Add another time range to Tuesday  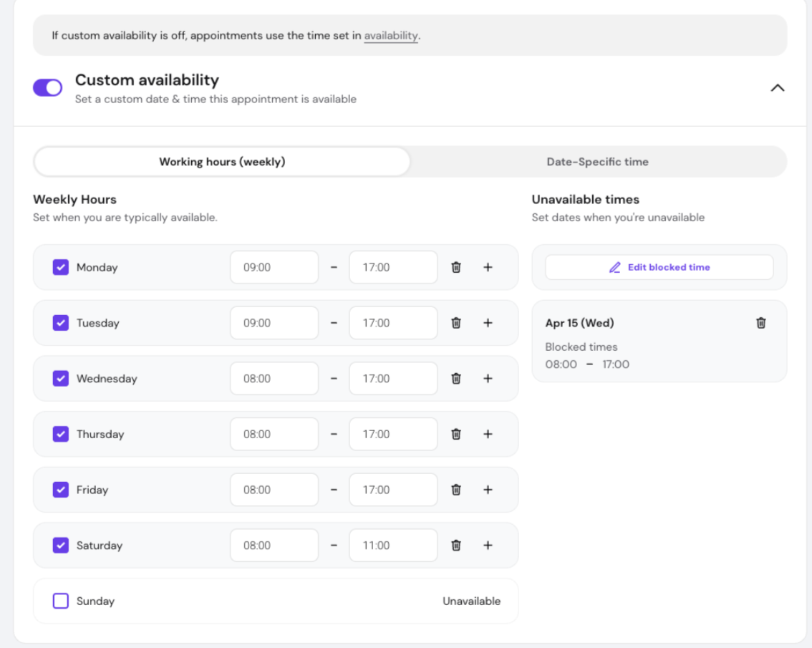(488, 323)
